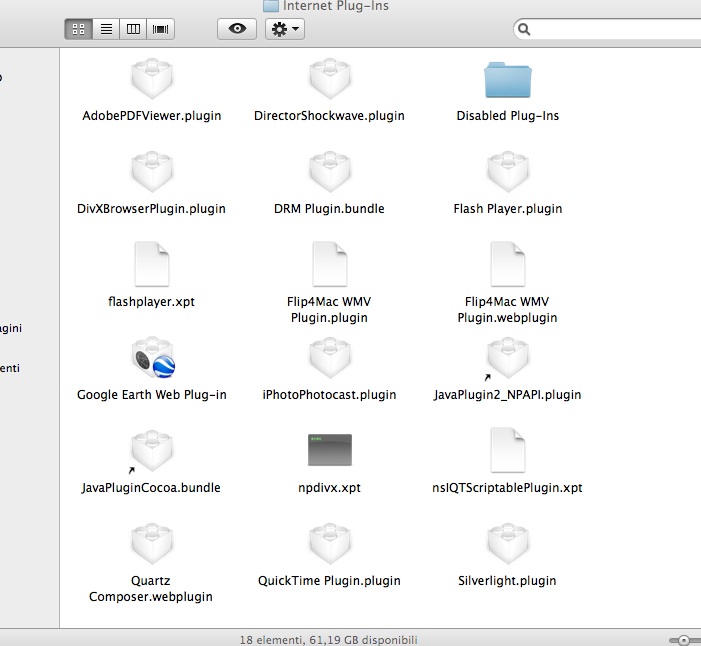Click the icon size slider in status bar
Screen dimensions: 701x646
[x=684, y=640]
